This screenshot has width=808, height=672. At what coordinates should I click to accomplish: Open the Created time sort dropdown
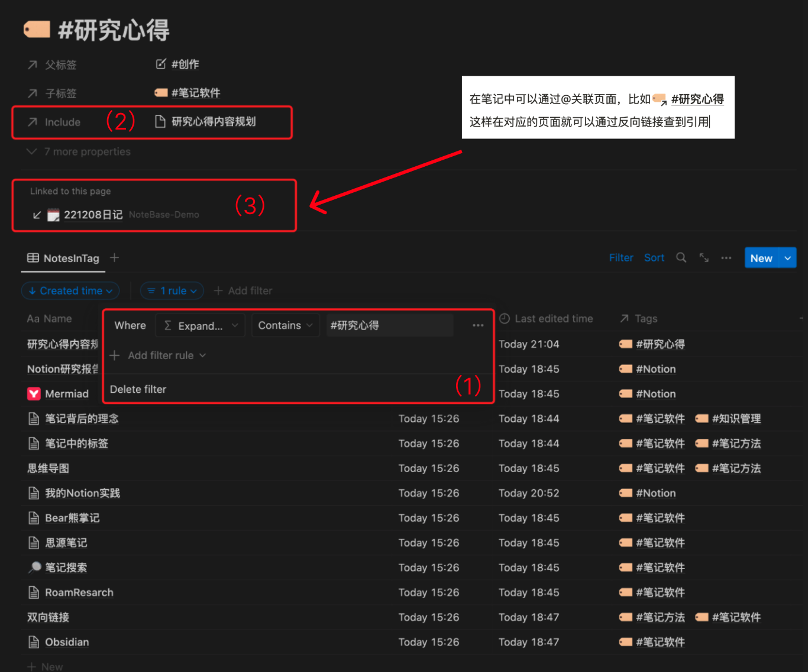click(70, 290)
